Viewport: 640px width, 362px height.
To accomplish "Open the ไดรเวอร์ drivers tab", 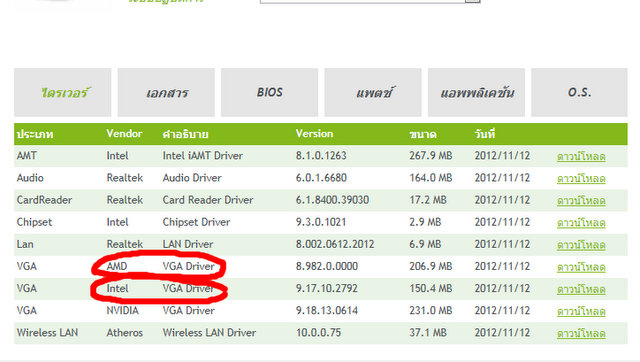I will tap(62, 93).
